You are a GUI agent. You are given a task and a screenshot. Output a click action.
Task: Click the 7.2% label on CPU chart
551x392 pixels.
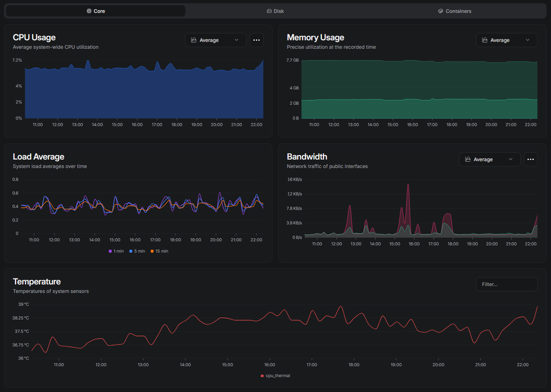pos(17,60)
